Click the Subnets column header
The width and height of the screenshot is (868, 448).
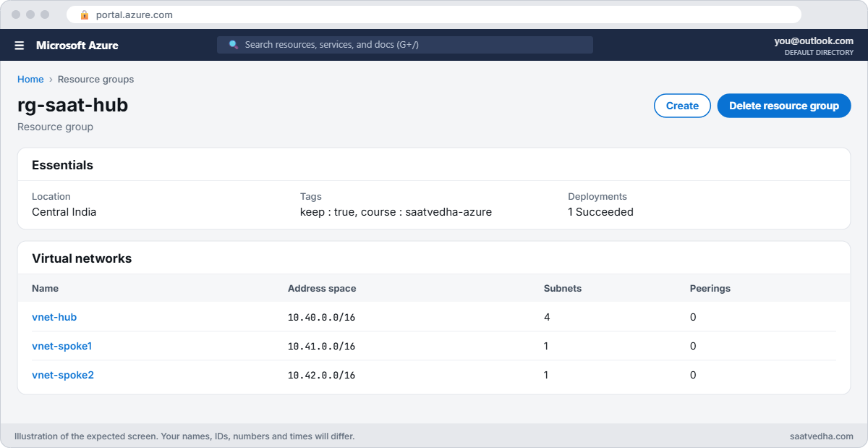pos(563,288)
